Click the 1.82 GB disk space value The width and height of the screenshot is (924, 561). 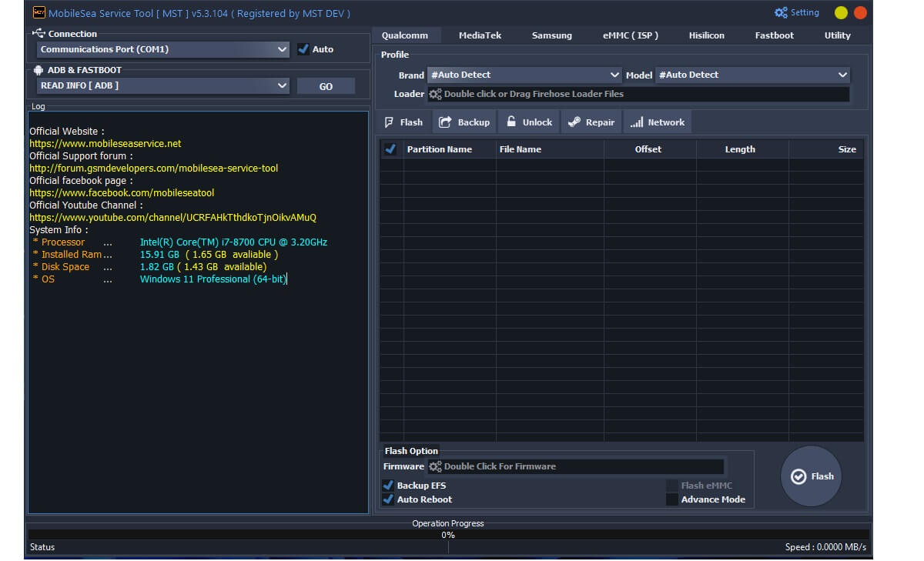coord(157,267)
